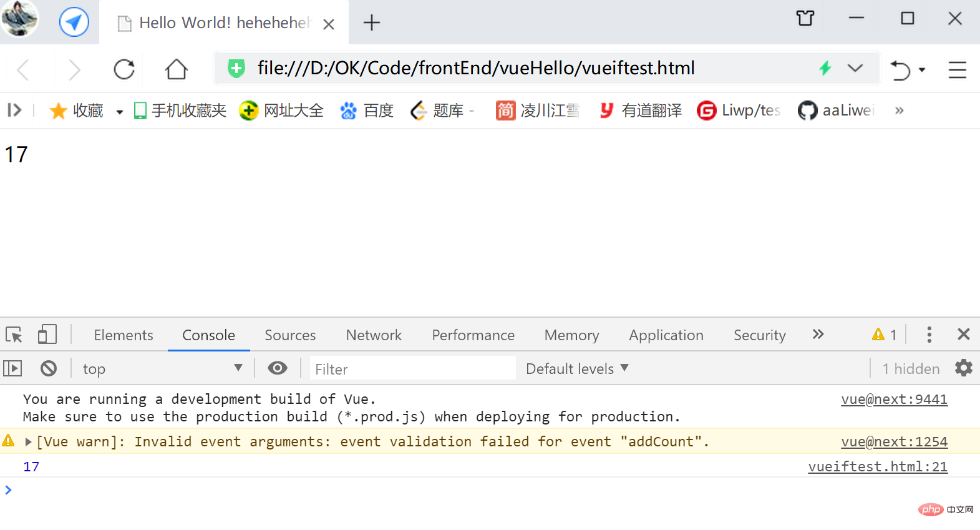
Task: Open the 题库 bookmark
Action: [442, 110]
